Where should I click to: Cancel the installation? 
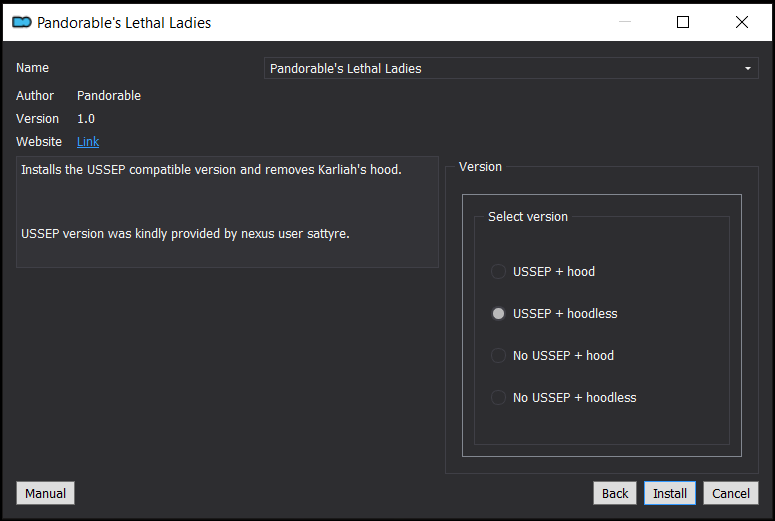[x=731, y=493]
